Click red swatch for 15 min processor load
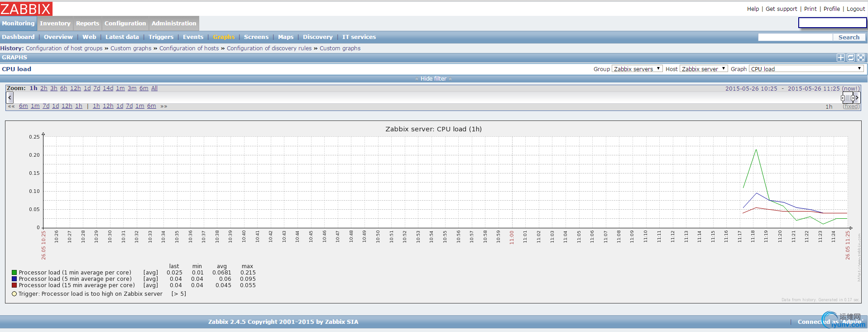 (x=14, y=285)
